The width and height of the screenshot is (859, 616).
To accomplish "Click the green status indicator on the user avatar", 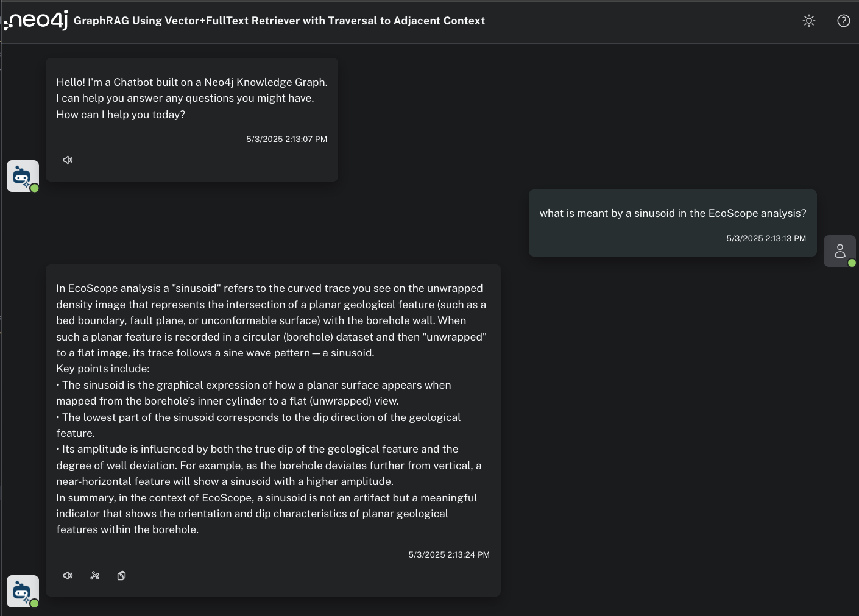I will click(852, 263).
